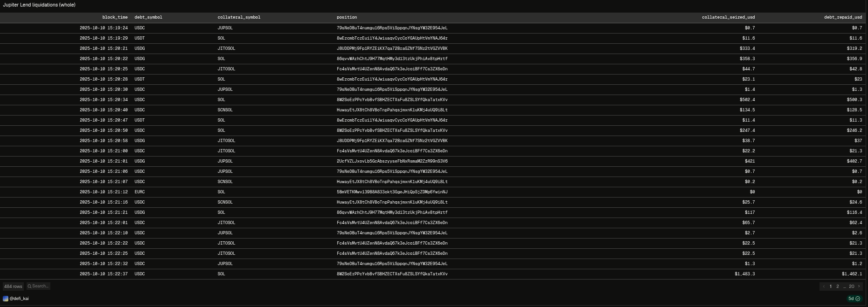Click the JUPSOL cell in the 15:21:01 row

point(225,161)
